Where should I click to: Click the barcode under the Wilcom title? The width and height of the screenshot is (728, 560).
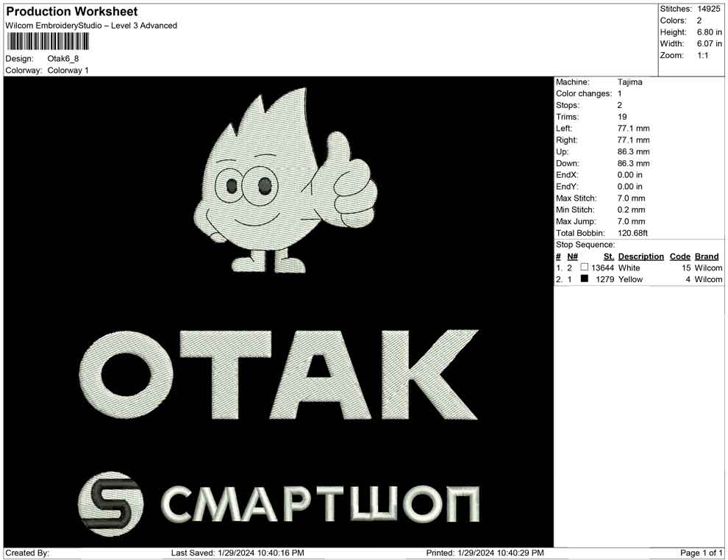(x=47, y=42)
